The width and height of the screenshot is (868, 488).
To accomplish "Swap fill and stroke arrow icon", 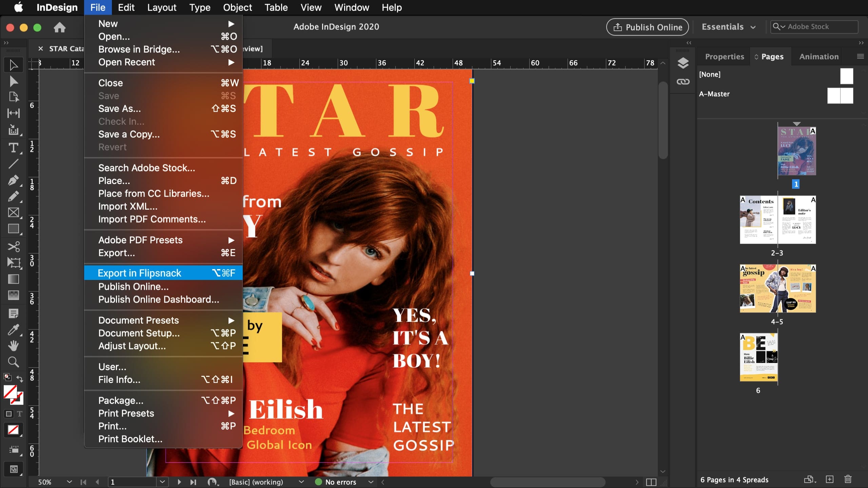I will 20,378.
